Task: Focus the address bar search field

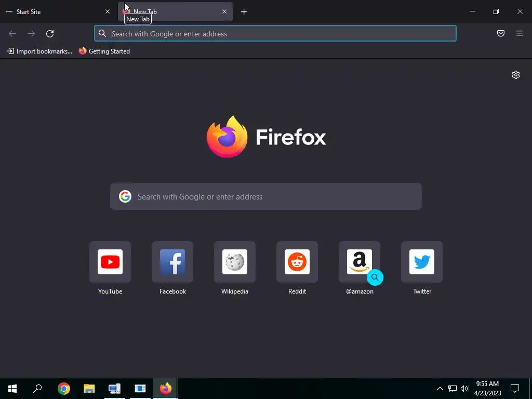Action: [275, 34]
